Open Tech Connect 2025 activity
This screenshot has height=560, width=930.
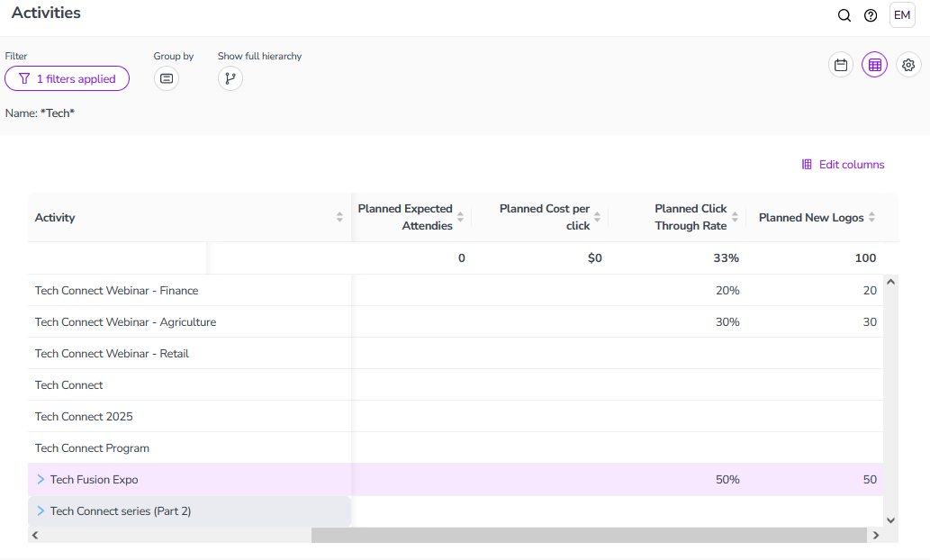point(84,417)
